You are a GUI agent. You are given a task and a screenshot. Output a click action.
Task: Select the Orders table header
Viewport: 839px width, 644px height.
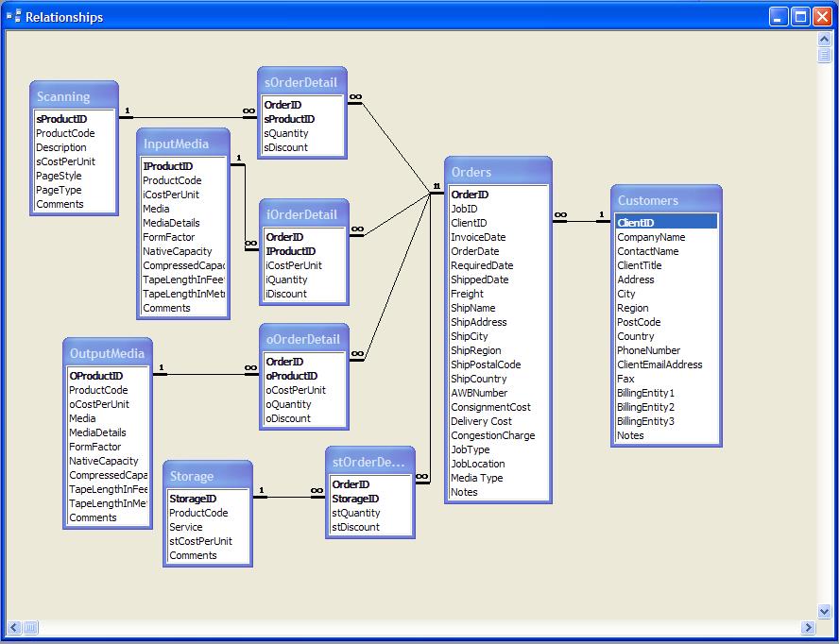[x=498, y=172]
